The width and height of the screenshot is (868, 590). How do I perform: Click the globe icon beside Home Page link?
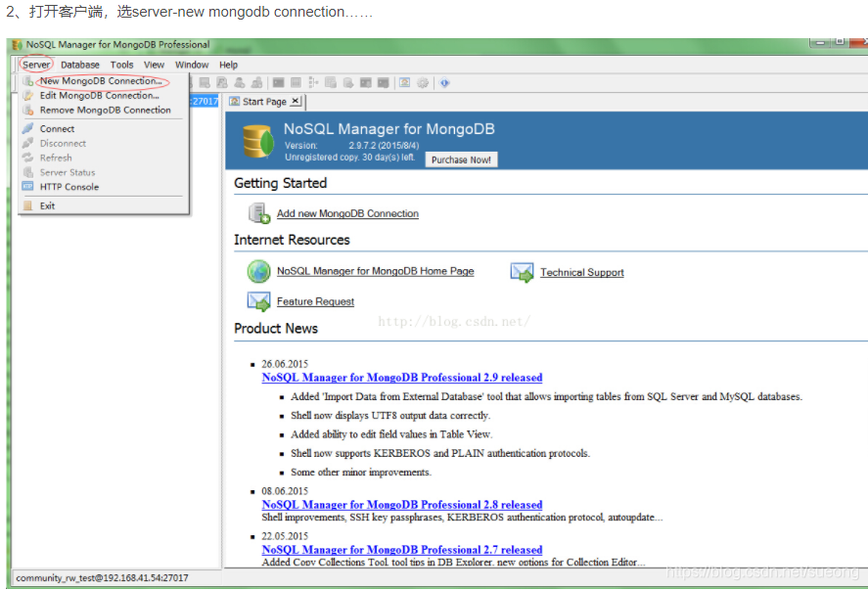258,271
